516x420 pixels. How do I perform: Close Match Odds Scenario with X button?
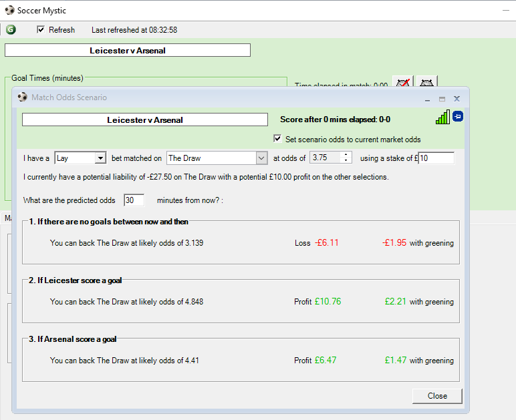click(457, 98)
